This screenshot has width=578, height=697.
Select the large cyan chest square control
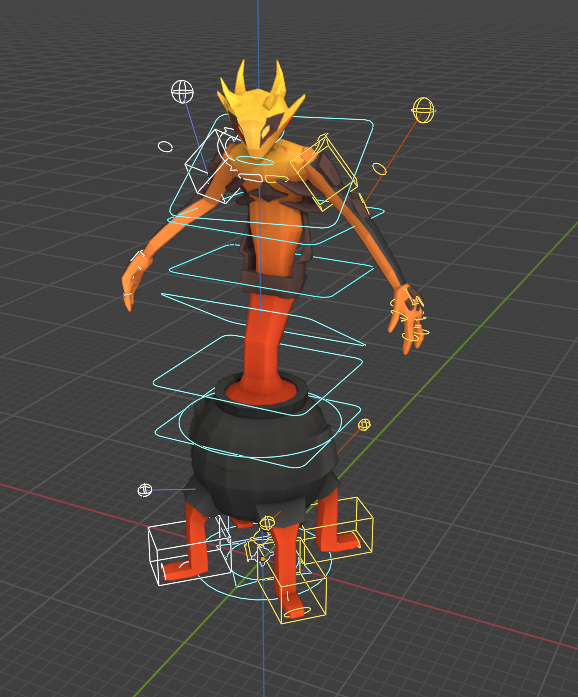click(x=271, y=171)
